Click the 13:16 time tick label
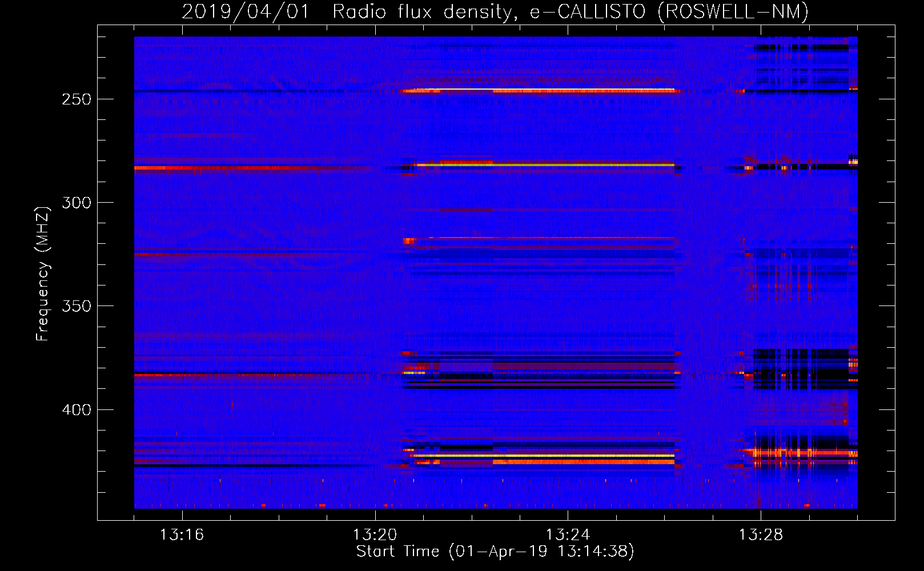 point(182,535)
